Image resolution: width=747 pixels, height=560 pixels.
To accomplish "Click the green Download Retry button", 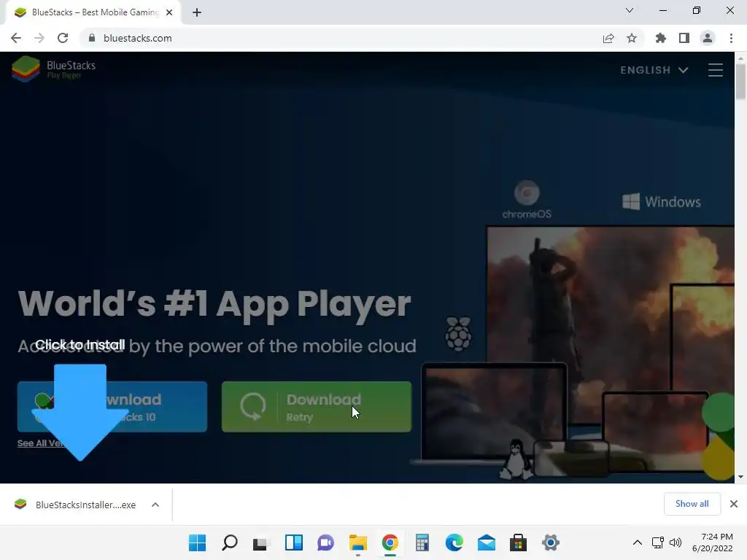I will pyautogui.click(x=317, y=407).
